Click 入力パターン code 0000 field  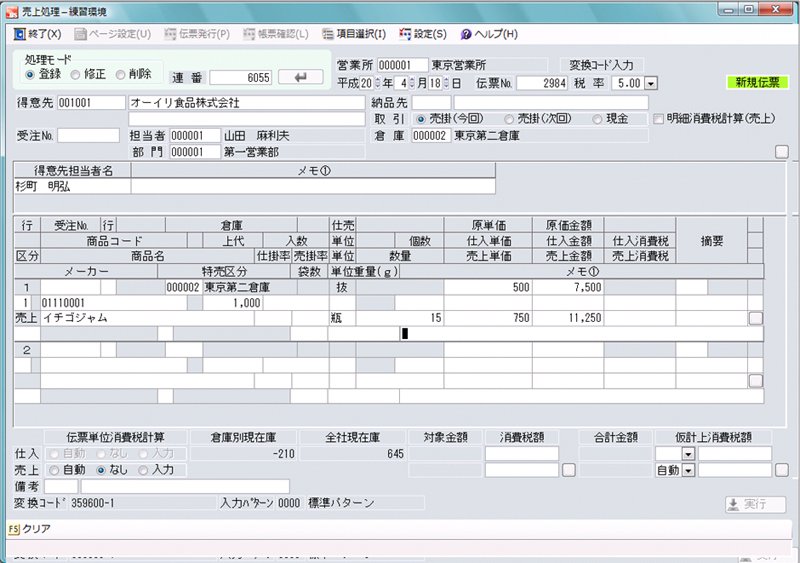tap(289, 503)
